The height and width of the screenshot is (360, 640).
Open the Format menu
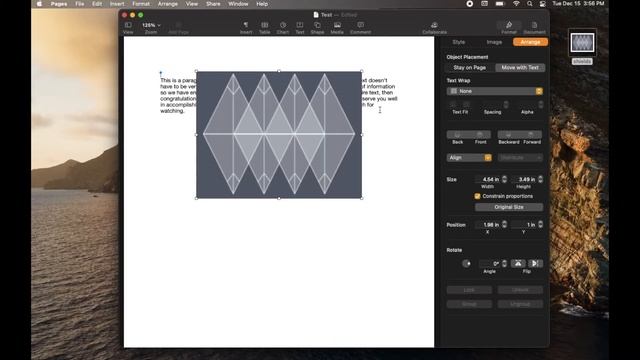[141, 4]
